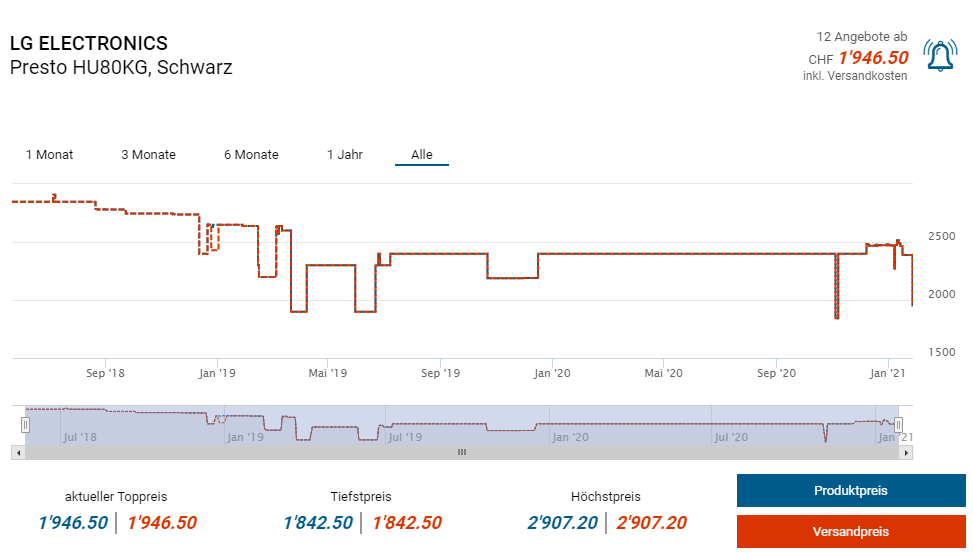973x553 pixels.
Task: Click the 1500 y-axis label
Action: point(941,352)
